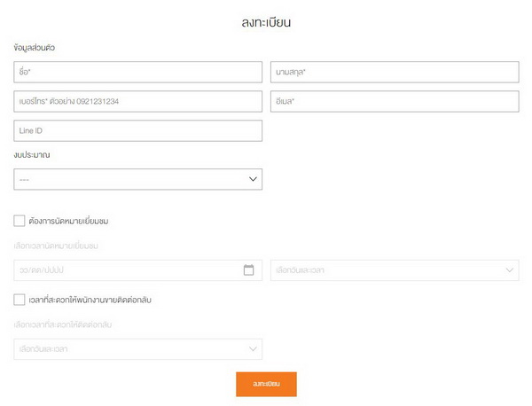This screenshot has height=406, width=532.
Task: Click the เลือกเวลานัดหมายเยี่ยมชม label
Action: pos(56,246)
